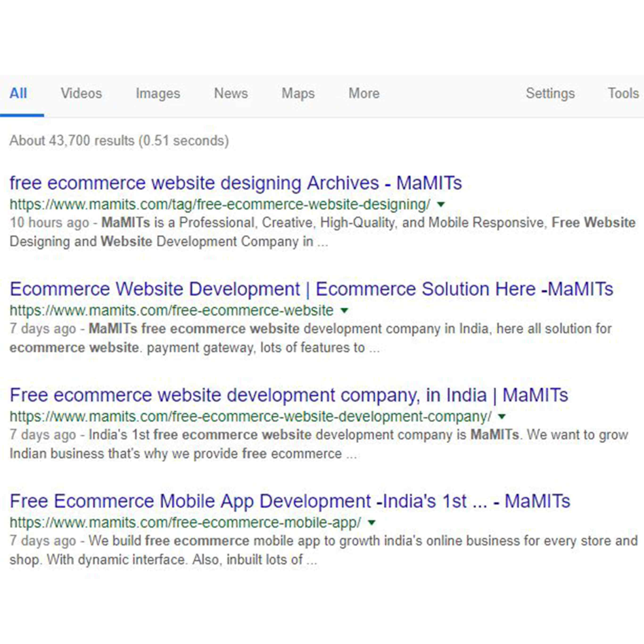Click the 'About 43,700 results' stats text
644x644 pixels.
coord(119,141)
